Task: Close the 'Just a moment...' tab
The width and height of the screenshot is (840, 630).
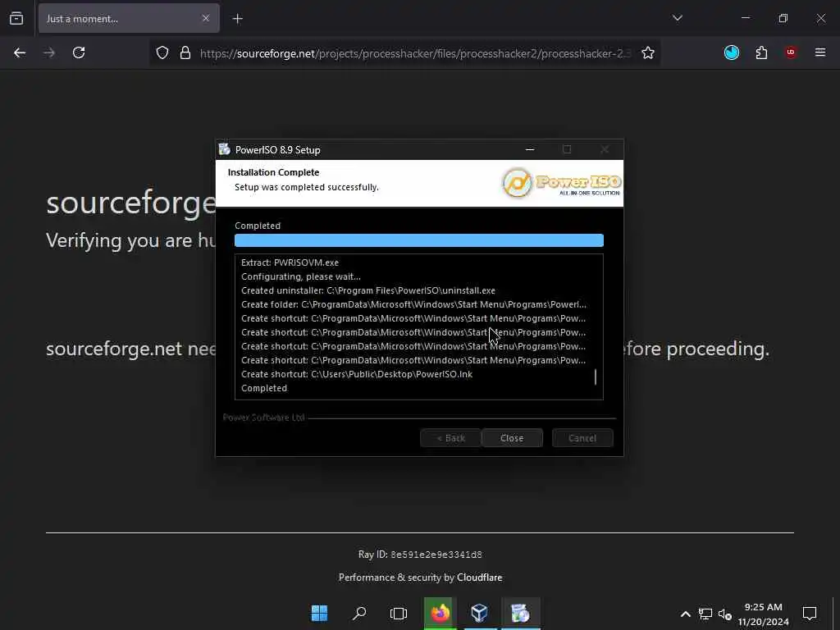Action: pos(206,18)
